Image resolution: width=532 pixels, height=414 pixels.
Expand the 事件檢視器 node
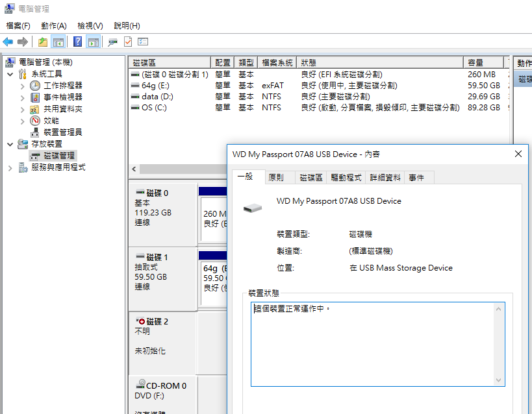pyautogui.click(x=22, y=97)
